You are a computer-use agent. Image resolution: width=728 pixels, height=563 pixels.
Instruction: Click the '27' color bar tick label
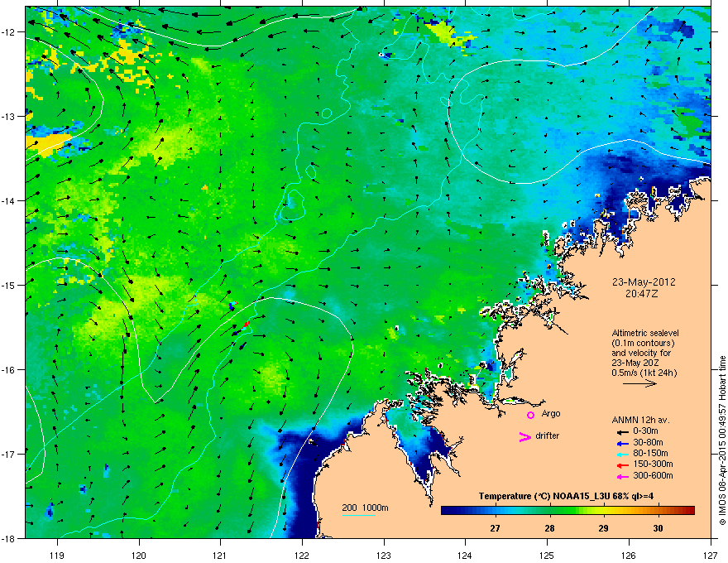click(496, 528)
